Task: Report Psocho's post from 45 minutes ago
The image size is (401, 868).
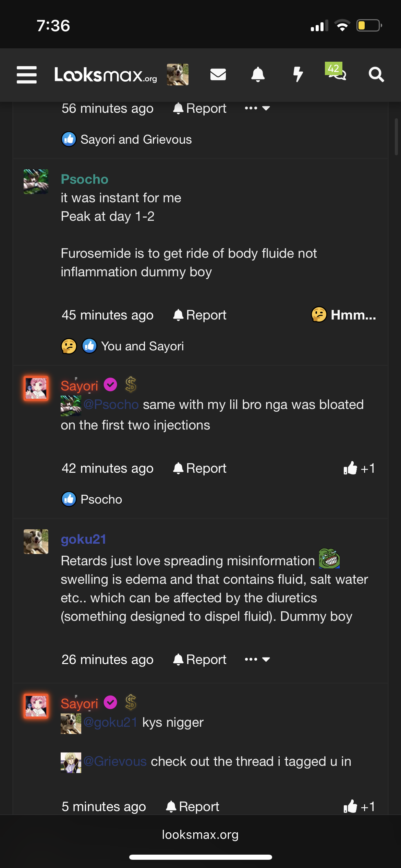Action: tap(200, 315)
